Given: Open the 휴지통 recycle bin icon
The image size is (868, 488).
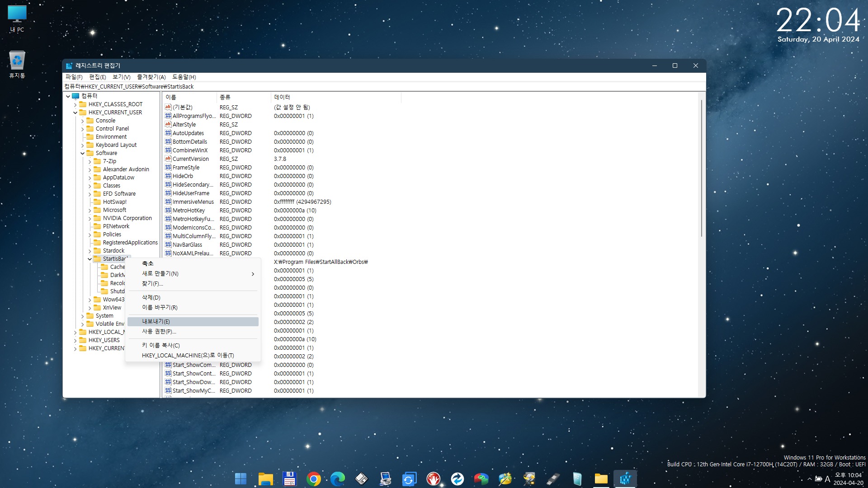Looking at the screenshot, I should [x=17, y=65].
